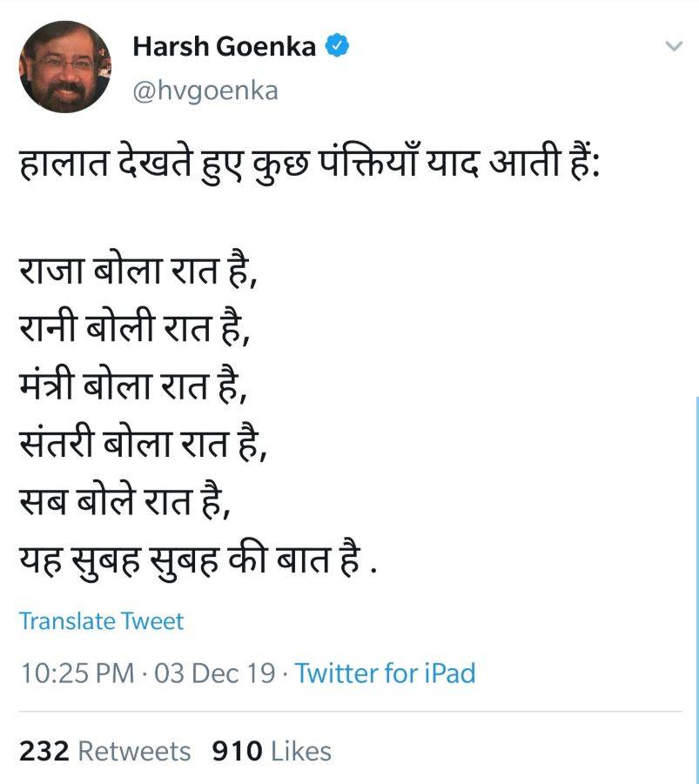This screenshot has width=699, height=784.
Task: Open Harsh Goenka's profile picture
Action: click(65, 67)
